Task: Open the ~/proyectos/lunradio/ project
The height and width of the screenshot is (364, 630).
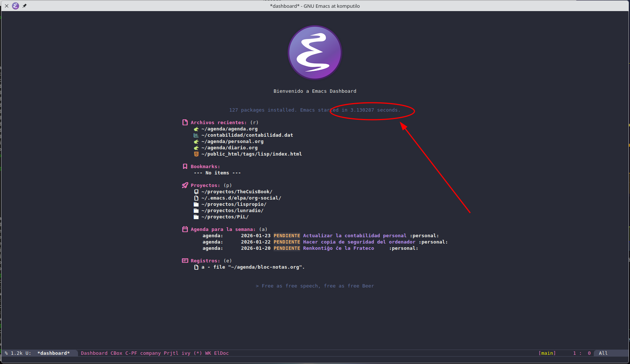Action: (x=232, y=211)
